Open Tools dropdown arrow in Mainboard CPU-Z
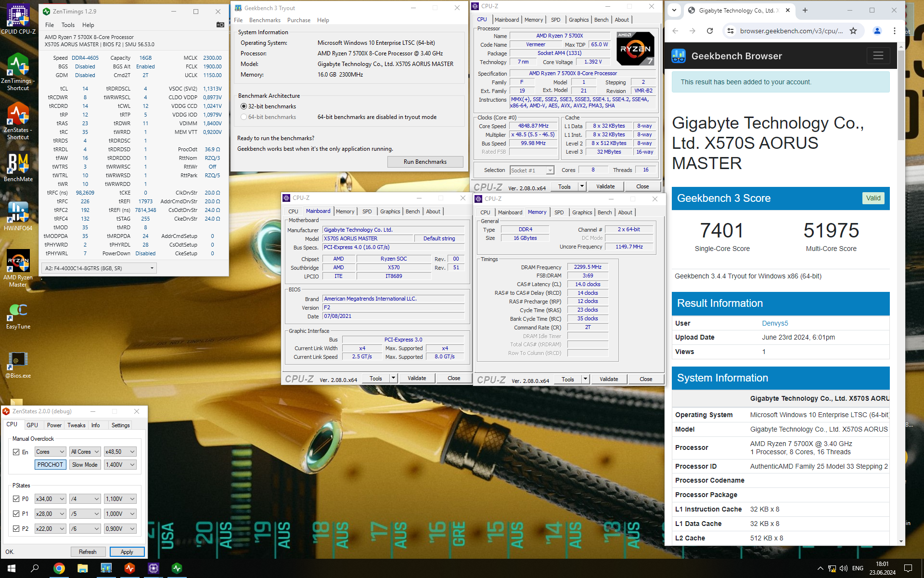This screenshot has height=578, width=924. (393, 378)
